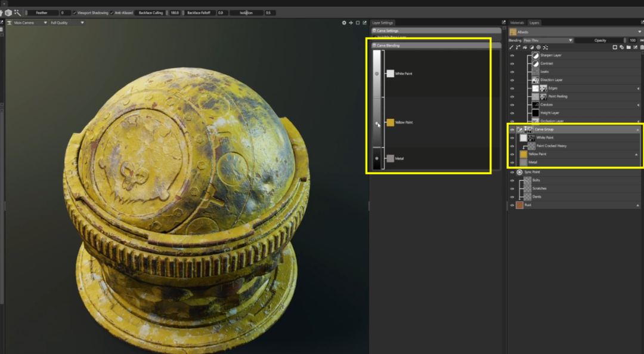Add an adjustment layer with half-circle icon

(x=531, y=47)
